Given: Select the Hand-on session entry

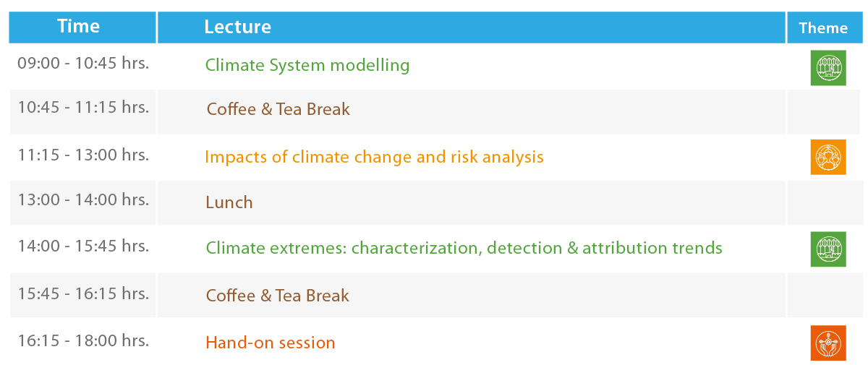Looking at the screenshot, I should pos(271,343).
